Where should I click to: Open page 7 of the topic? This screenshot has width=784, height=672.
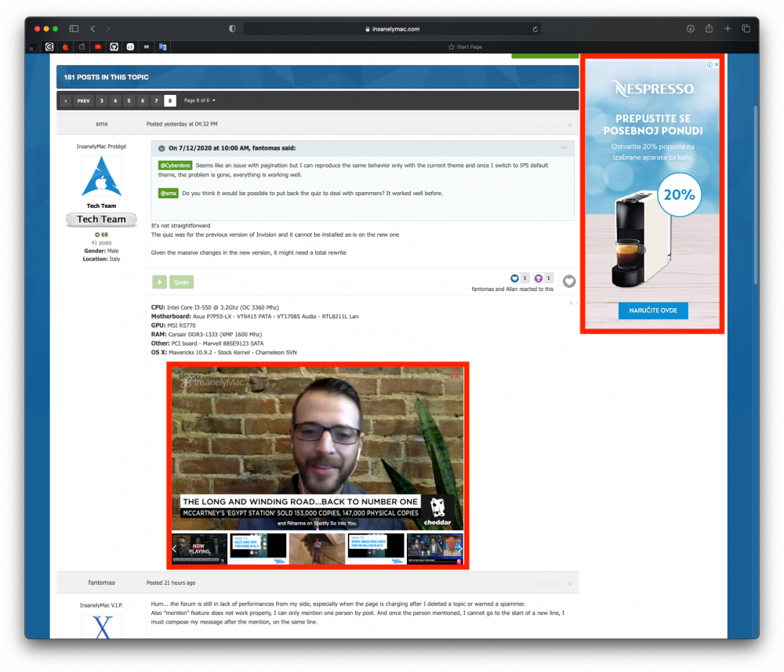157,101
